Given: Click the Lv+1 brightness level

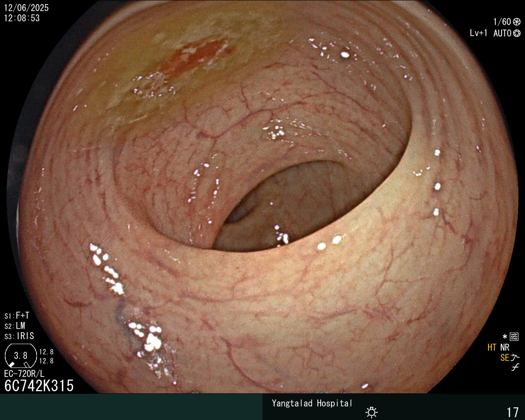Looking at the screenshot, I should coord(479,33).
